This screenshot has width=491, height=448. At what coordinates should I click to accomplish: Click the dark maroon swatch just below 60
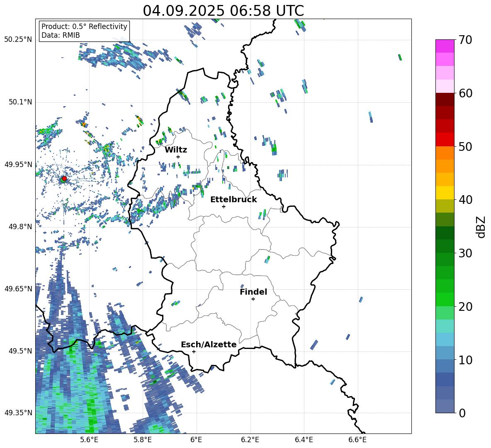(445, 99)
